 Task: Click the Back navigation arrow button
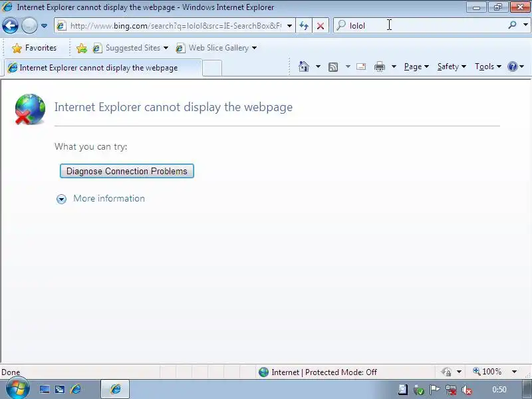tap(10, 26)
